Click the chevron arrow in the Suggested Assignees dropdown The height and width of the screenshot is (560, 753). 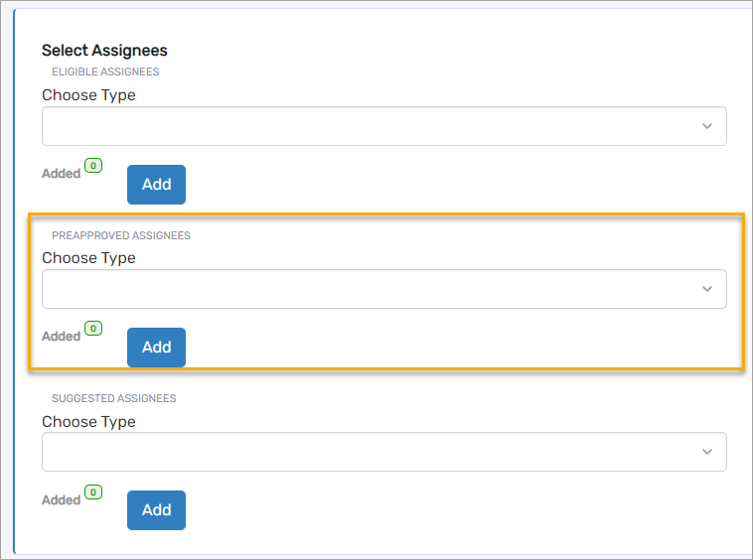[707, 452]
